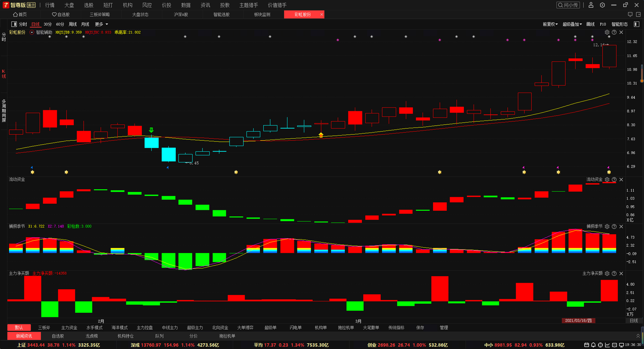Toggle the left panel icon beside 分时

point(14,24)
